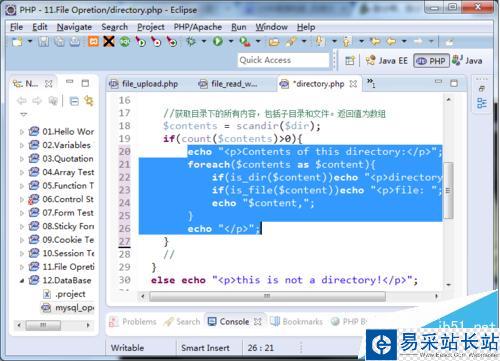Collapse the 12.DataBase project
Image resolution: width=500 pixels, height=361 pixels.
(x=22, y=281)
